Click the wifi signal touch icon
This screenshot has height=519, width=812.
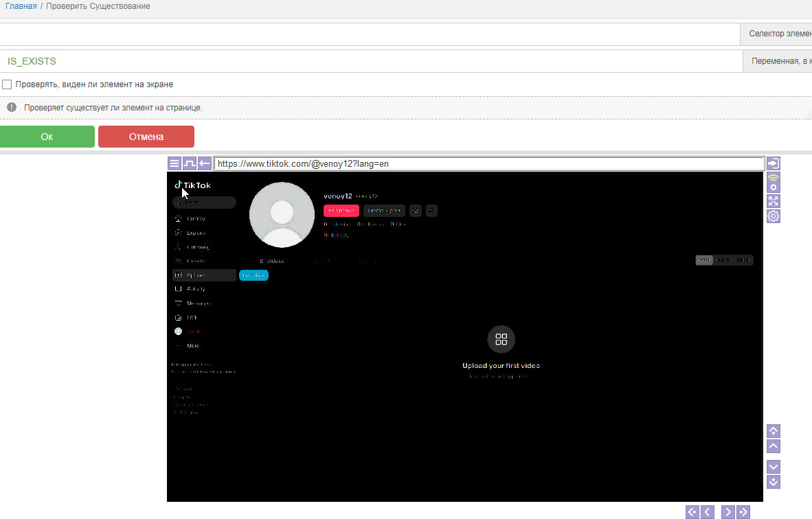point(774,183)
